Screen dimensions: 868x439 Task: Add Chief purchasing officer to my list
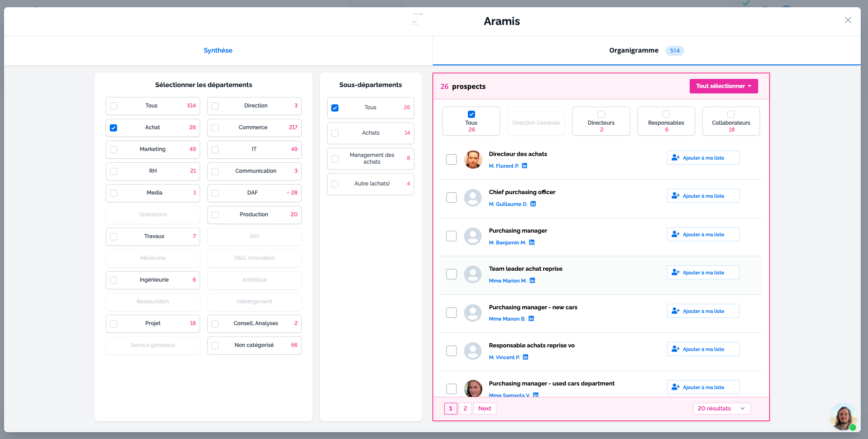click(x=703, y=196)
